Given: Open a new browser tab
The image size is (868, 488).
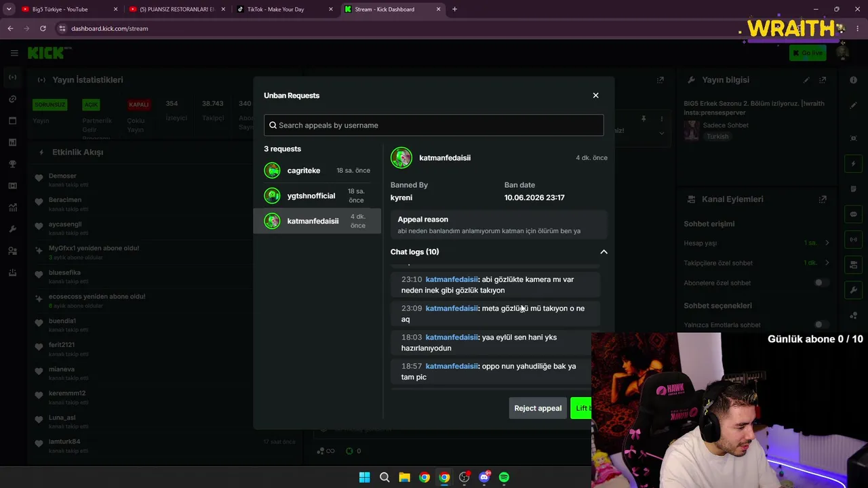Looking at the screenshot, I should [454, 9].
